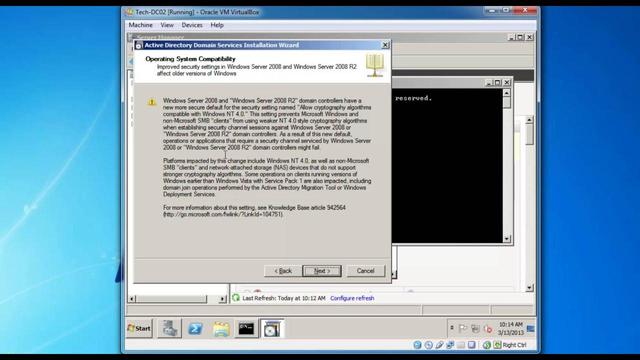Open Windows Explorer folder icon on taskbar

point(221,329)
